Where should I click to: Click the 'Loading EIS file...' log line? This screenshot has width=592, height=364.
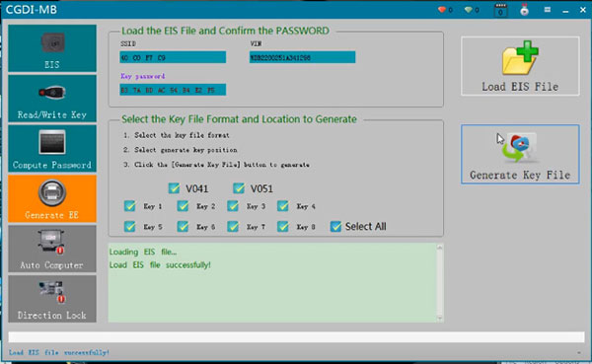point(143,252)
